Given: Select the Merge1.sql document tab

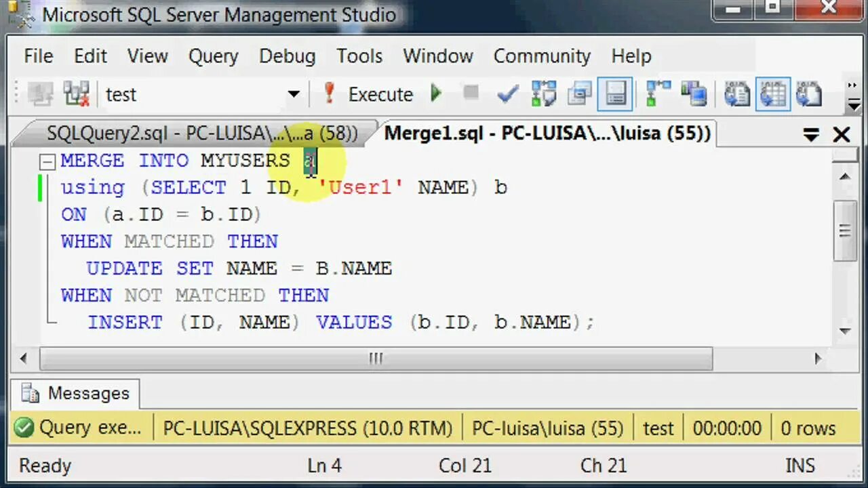Looking at the screenshot, I should click(x=547, y=134).
